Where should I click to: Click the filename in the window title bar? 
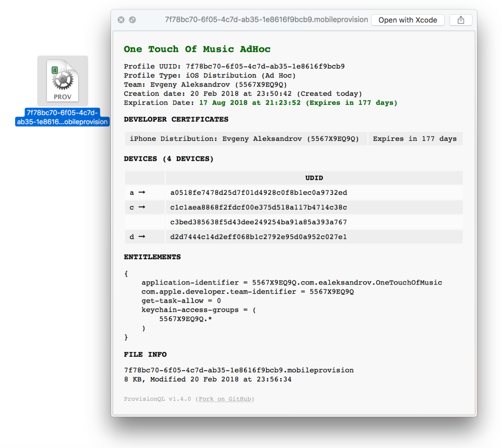click(266, 20)
